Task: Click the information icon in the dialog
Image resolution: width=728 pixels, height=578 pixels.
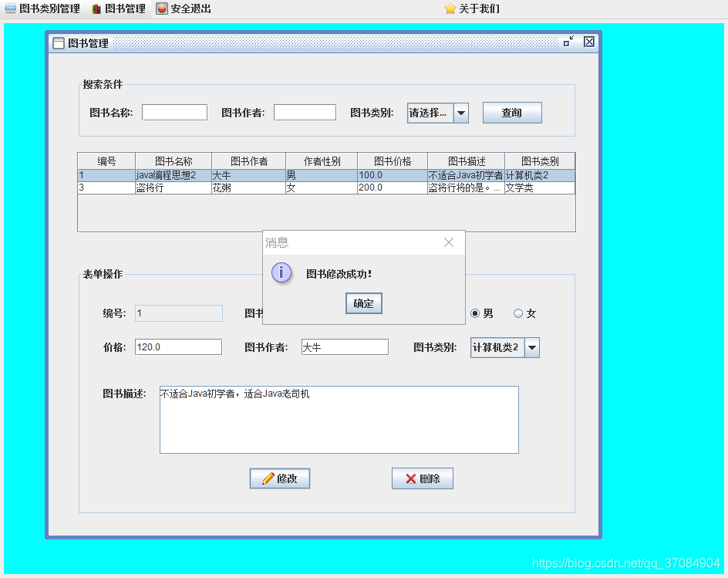Action: tap(281, 272)
